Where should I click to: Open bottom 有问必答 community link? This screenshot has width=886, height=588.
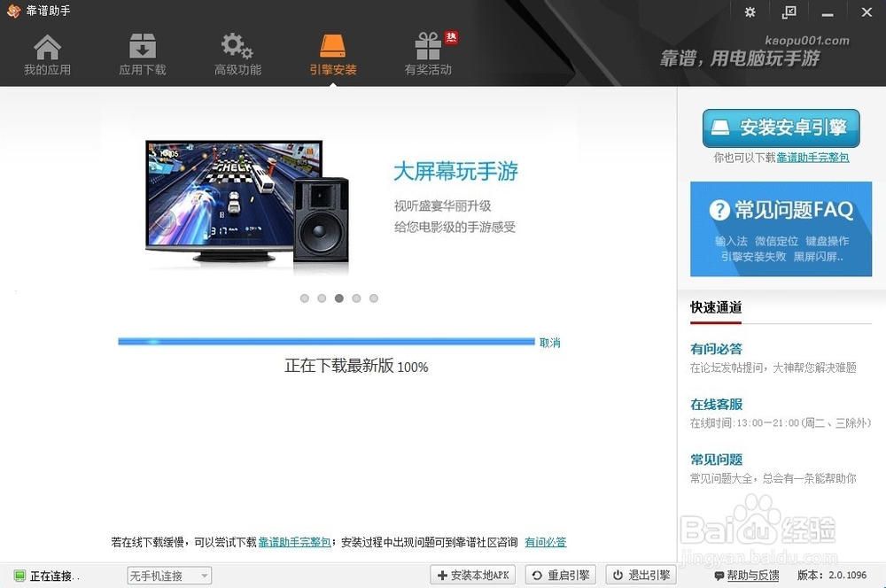(x=545, y=542)
